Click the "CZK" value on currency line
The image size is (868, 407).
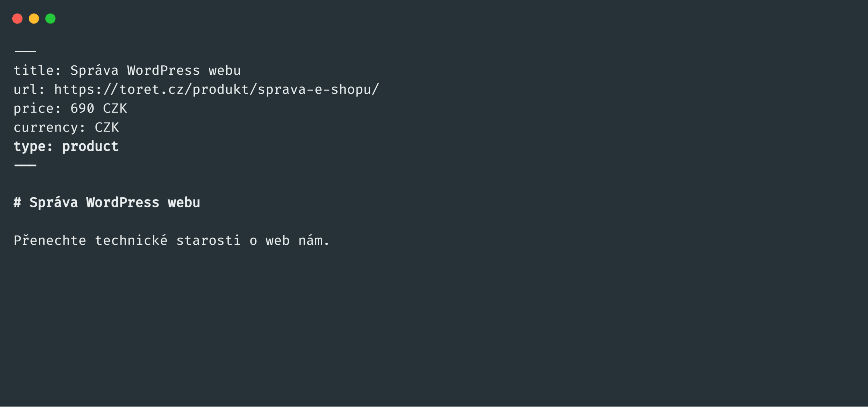click(107, 128)
